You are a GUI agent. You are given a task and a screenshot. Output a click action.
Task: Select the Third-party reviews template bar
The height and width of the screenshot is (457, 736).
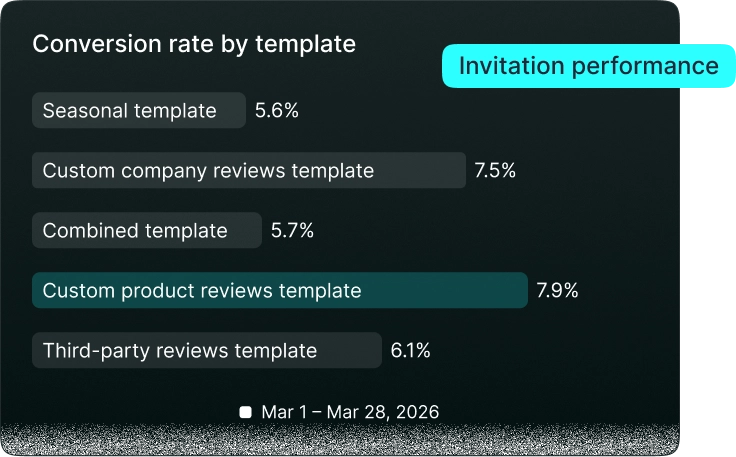(x=207, y=350)
